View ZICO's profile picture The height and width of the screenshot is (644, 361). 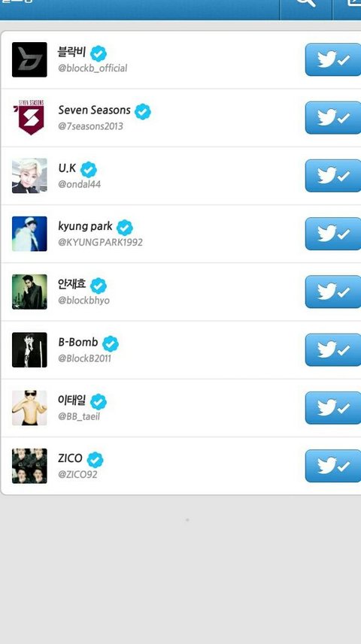[x=29, y=466]
